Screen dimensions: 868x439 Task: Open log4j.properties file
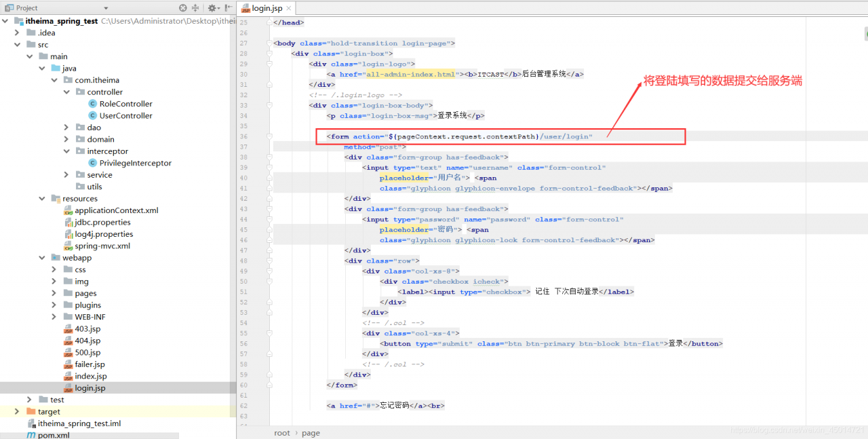[98, 234]
